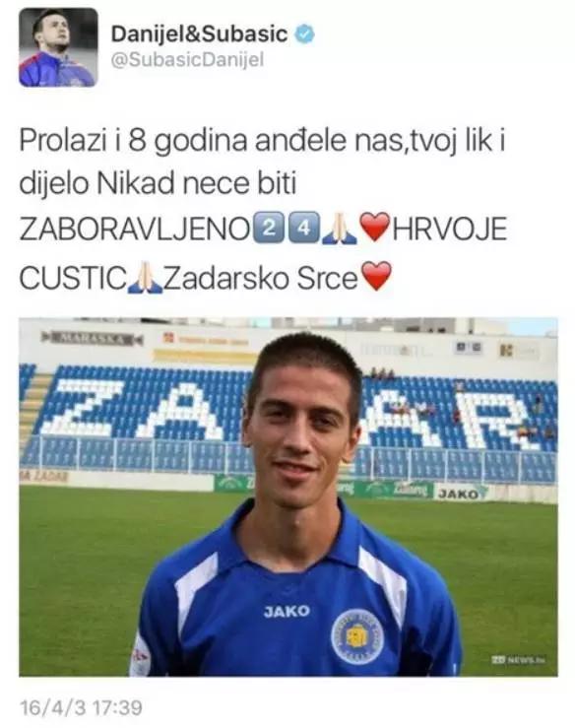Click the red heart before HRVOJE

click(x=375, y=227)
